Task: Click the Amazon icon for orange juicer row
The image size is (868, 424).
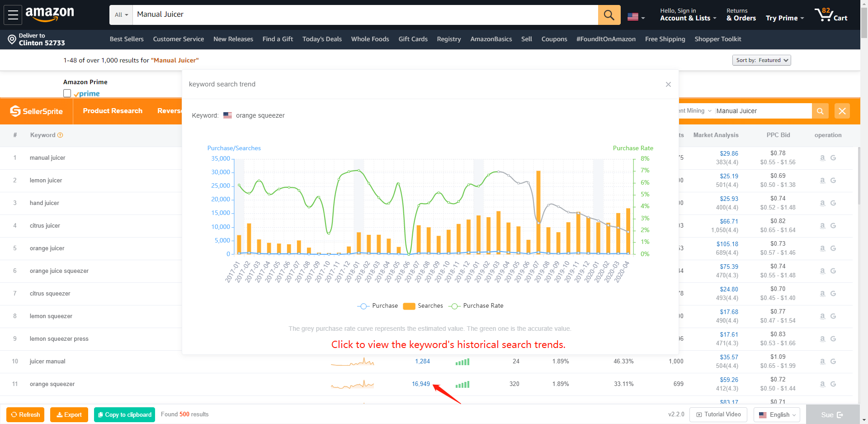Action: pyautogui.click(x=822, y=248)
